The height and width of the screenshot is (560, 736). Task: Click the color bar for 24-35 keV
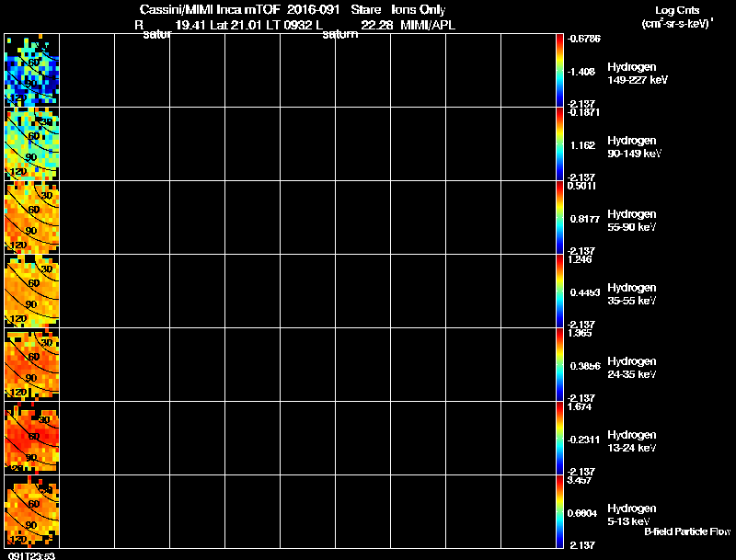click(x=559, y=364)
